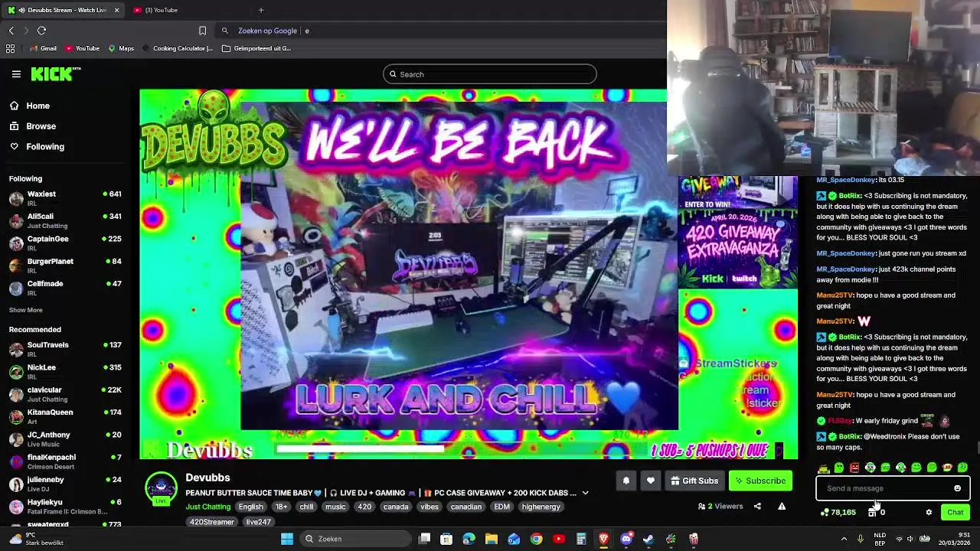The height and width of the screenshot is (551, 980).
Task: Open the Windows Start menu
Action: (287, 539)
